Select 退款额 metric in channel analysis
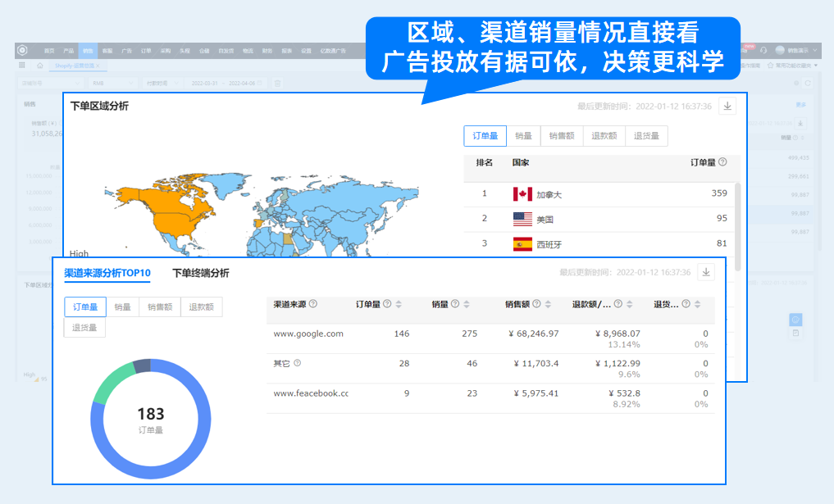The image size is (834, 504). (201, 306)
